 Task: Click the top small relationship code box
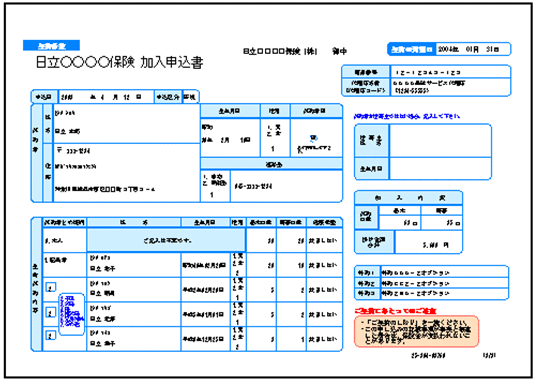click(51, 287)
